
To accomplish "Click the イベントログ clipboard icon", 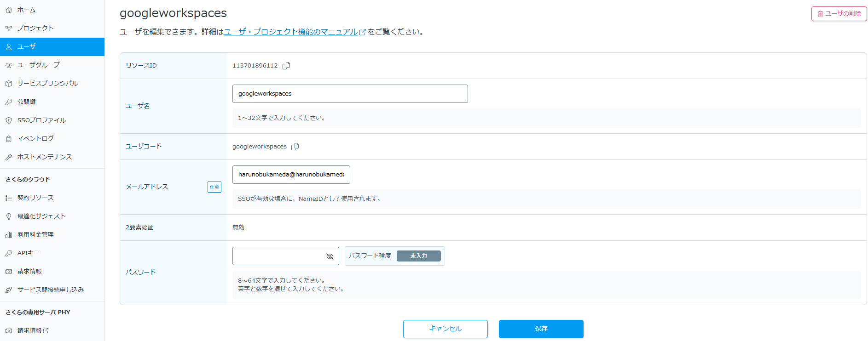I will point(9,139).
